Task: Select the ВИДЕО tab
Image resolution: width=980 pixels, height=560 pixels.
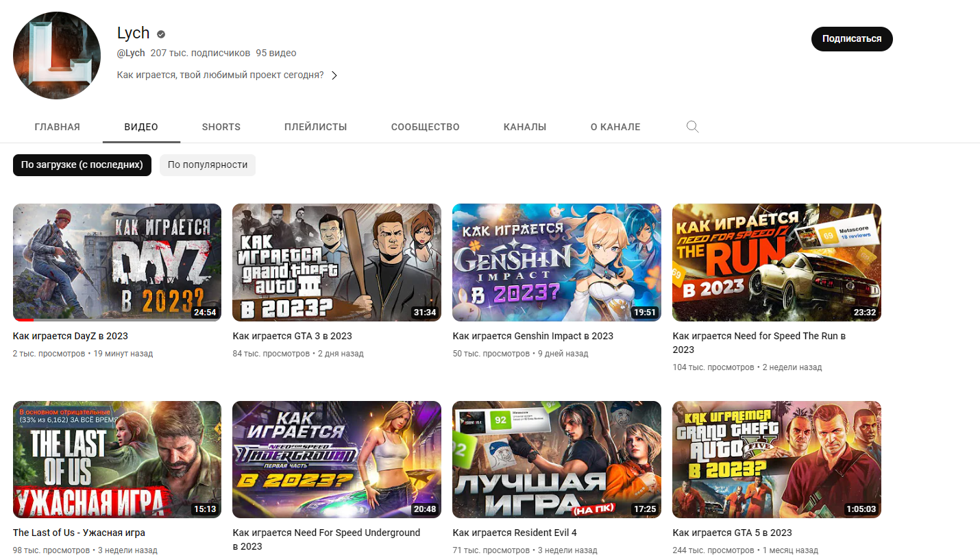Action: tap(141, 127)
